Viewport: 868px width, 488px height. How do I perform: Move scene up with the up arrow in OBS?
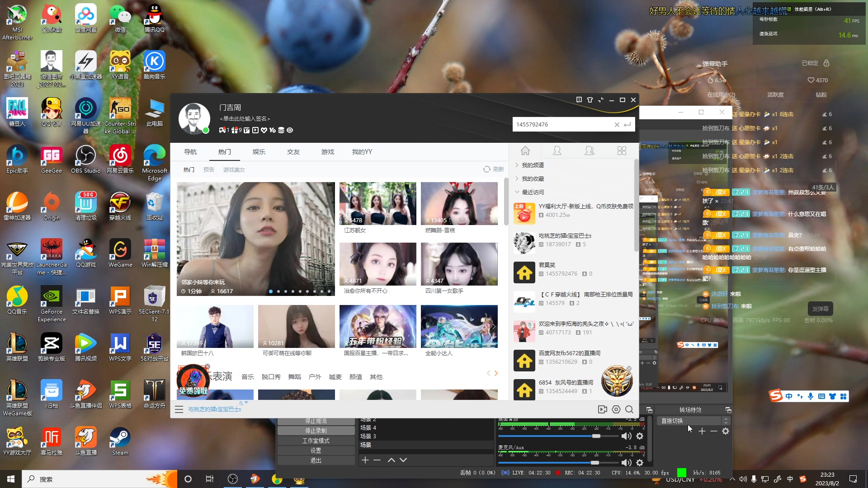click(391, 460)
